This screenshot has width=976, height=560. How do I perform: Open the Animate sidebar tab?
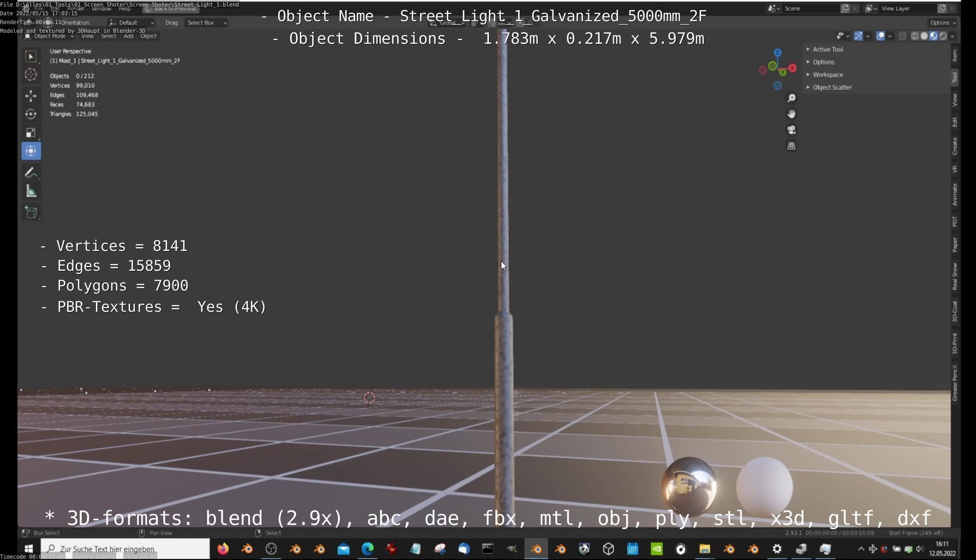click(955, 194)
